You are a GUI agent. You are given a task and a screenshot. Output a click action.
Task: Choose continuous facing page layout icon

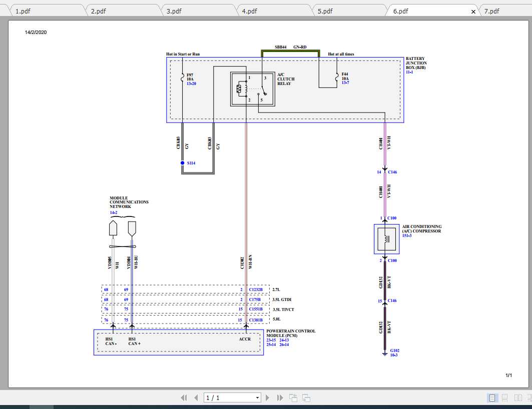pos(528,398)
